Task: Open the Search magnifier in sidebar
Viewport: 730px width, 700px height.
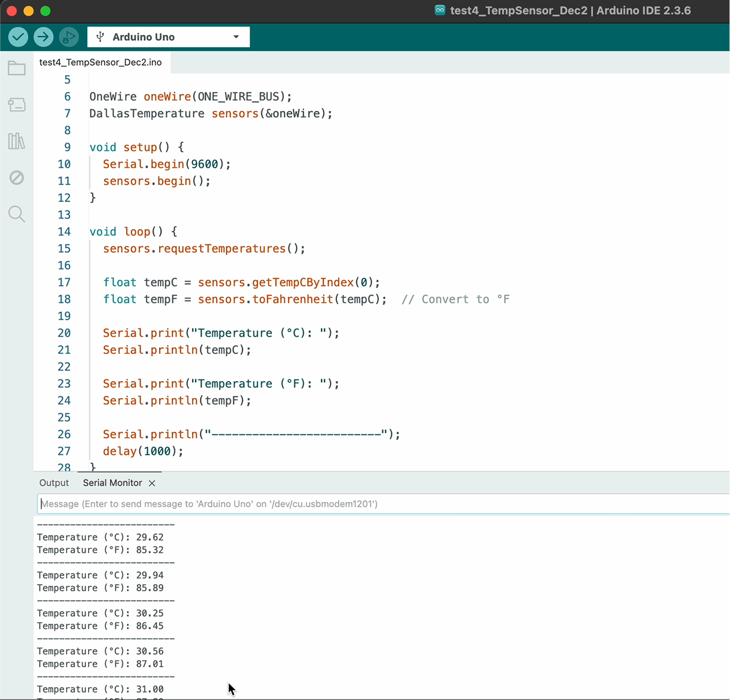Action: coord(17,214)
